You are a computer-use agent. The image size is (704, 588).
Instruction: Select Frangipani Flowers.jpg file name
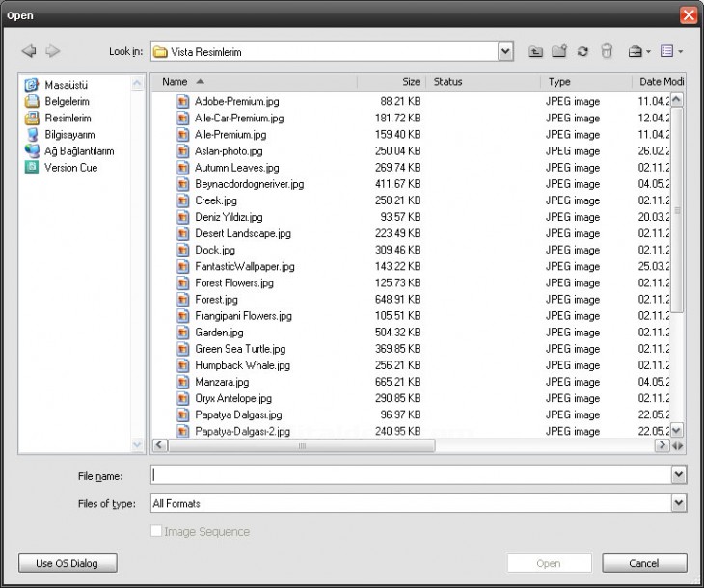tap(243, 315)
